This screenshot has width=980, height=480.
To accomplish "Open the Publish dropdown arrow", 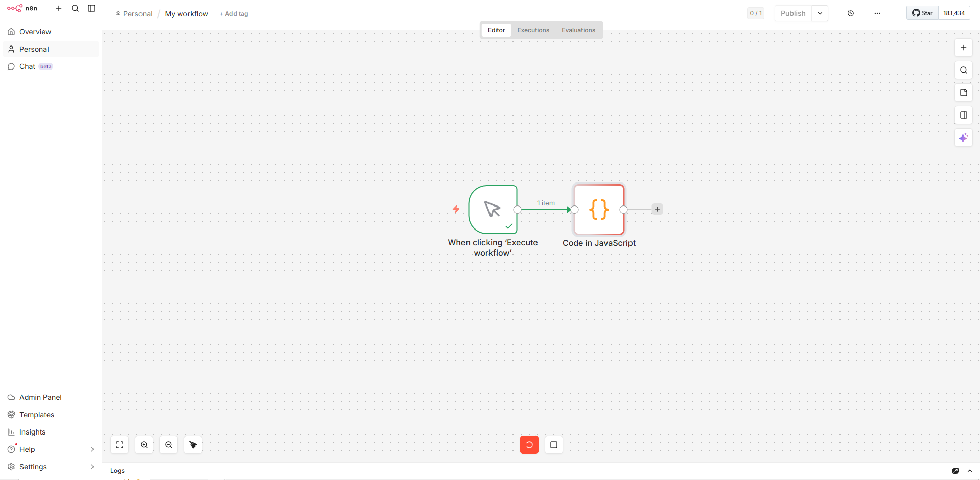I will click(820, 13).
